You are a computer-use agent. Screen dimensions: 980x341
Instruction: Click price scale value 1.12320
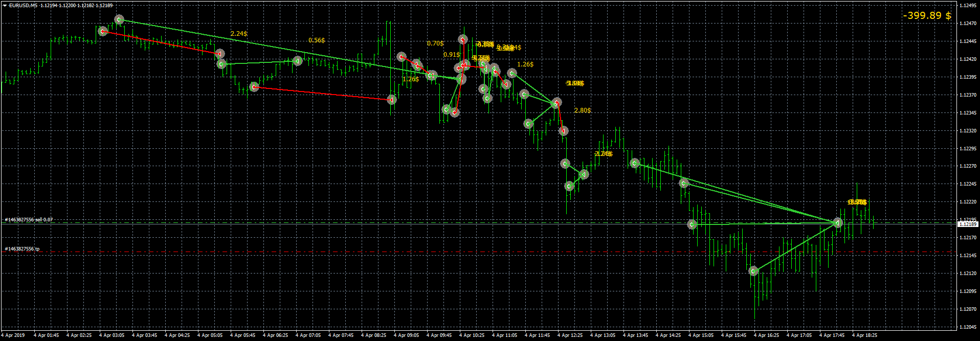(x=967, y=131)
